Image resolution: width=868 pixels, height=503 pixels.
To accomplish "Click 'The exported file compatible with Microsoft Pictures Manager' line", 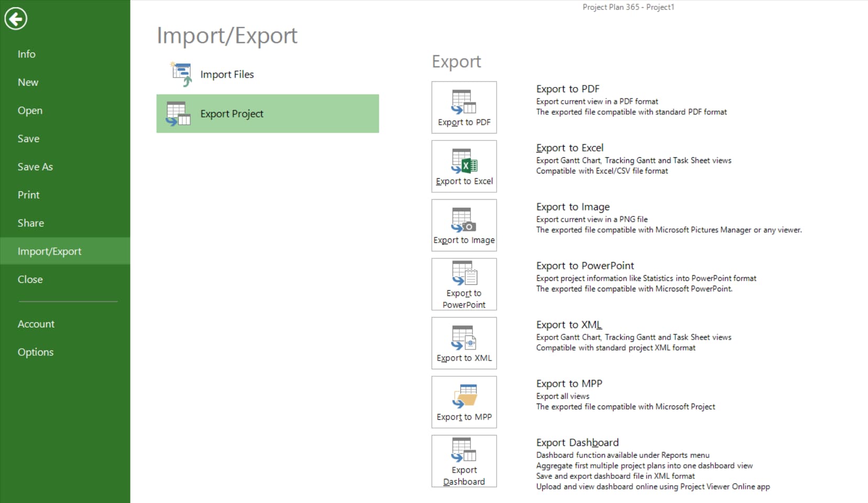I will coord(669,230).
